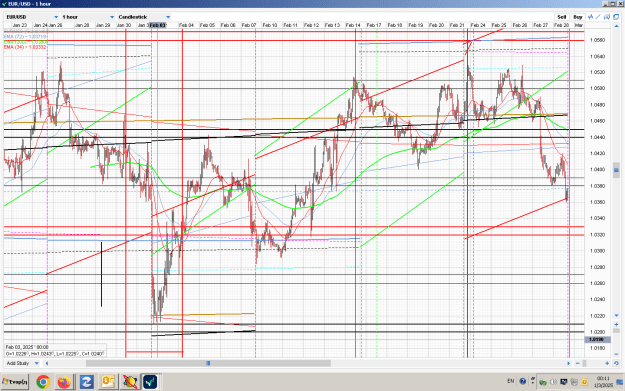Open the Candlestick chart type dropdown
This screenshot has width=625, height=391.
click(144, 17)
